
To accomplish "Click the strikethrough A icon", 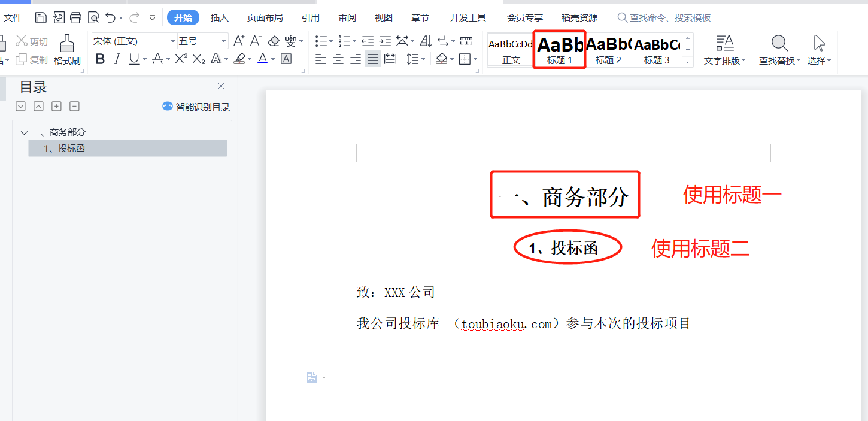I will (x=157, y=59).
